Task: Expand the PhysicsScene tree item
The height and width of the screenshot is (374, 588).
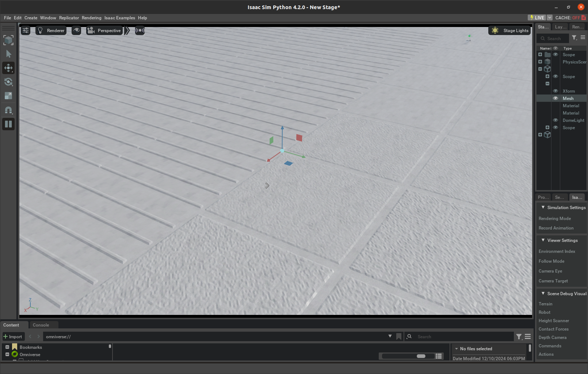Action: [x=540, y=62]
